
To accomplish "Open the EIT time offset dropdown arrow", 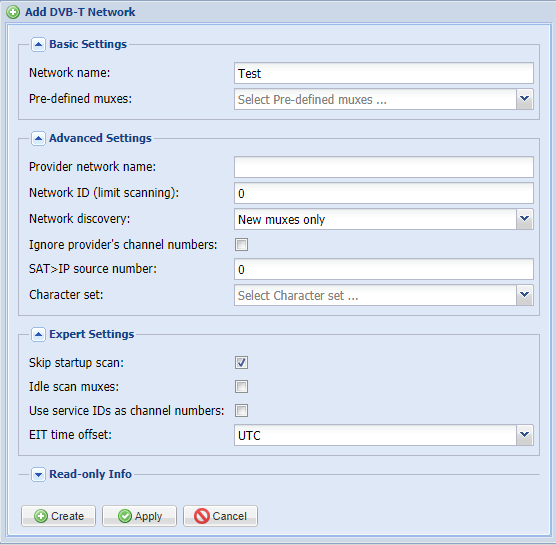I will pyautogui.click(x=524, y=435).
